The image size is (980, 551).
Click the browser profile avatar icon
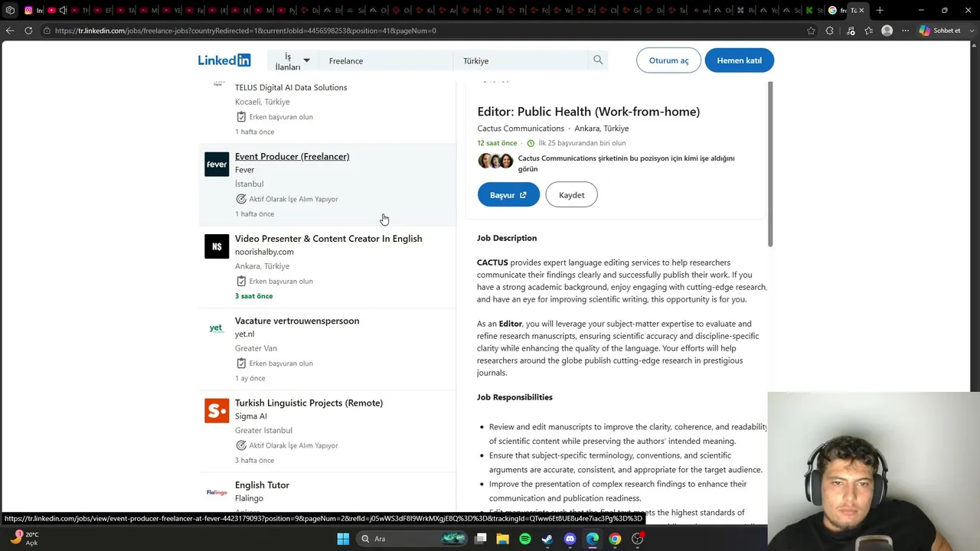[x=887, y=31]
